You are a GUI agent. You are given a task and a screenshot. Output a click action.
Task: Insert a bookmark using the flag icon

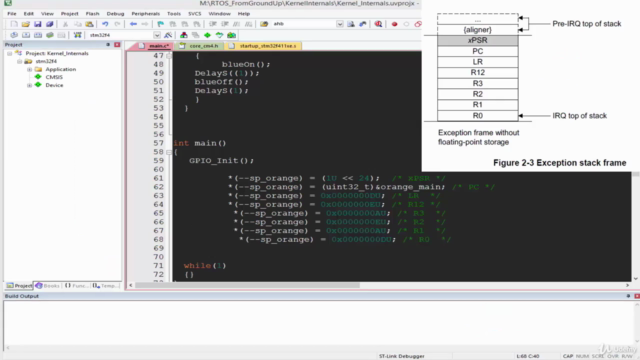coord(160,24)
